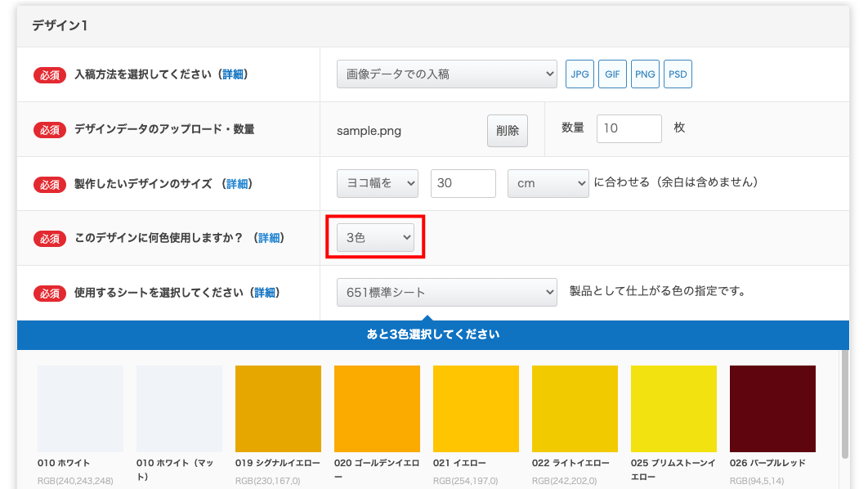Screen dimensions: 868x489
Task: Click the JPG file format badge
Action: coord(579,74)
